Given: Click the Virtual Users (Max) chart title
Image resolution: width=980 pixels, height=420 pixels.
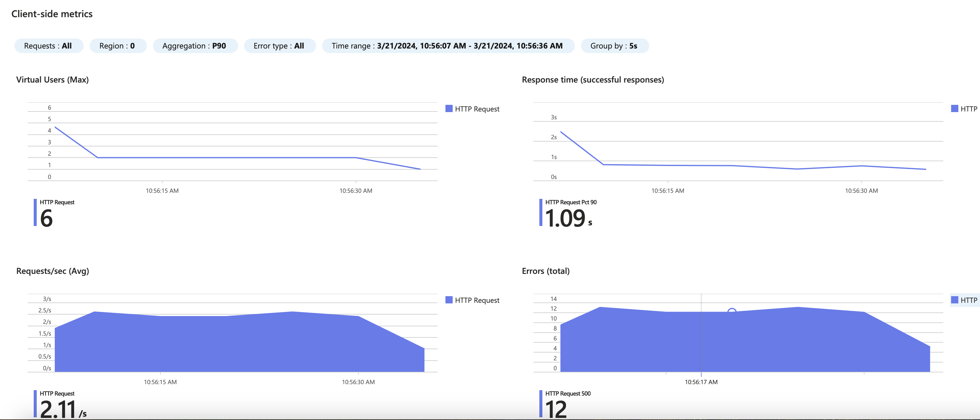Looking at the screenshot, I should pos(52,80).
